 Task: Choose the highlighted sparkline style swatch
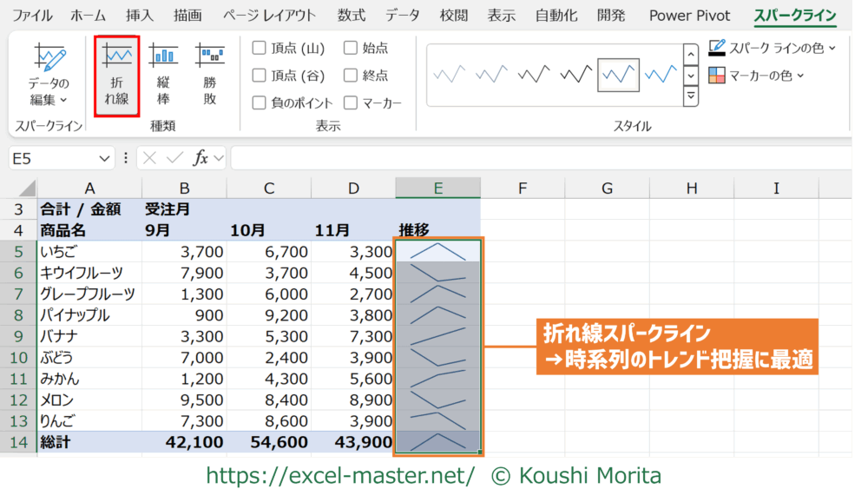[x=618, y=76]
